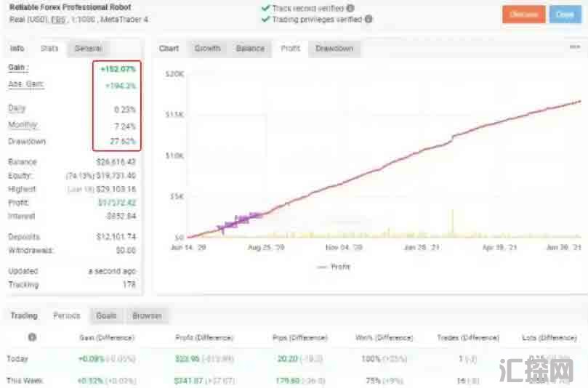The height and width of the screenshot is (388, 588).
Task: Switch to the Stats tab
Action: click(x=49, y=49)
